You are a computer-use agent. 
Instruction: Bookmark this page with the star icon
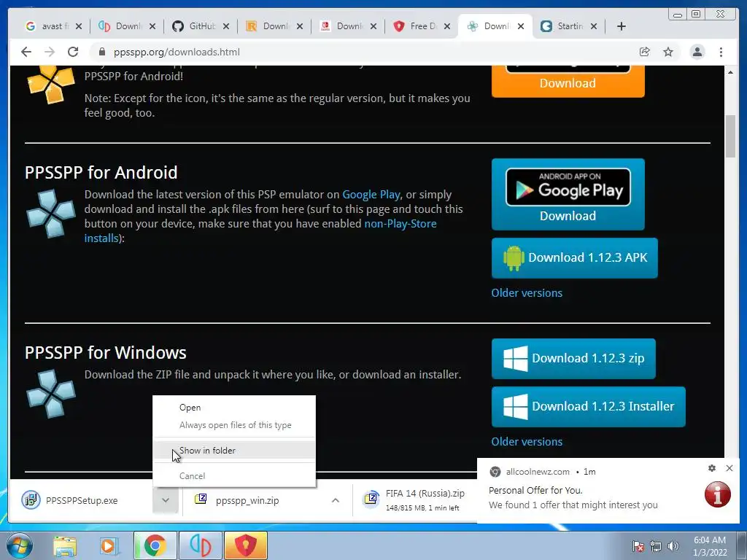[x=668, y=52]
